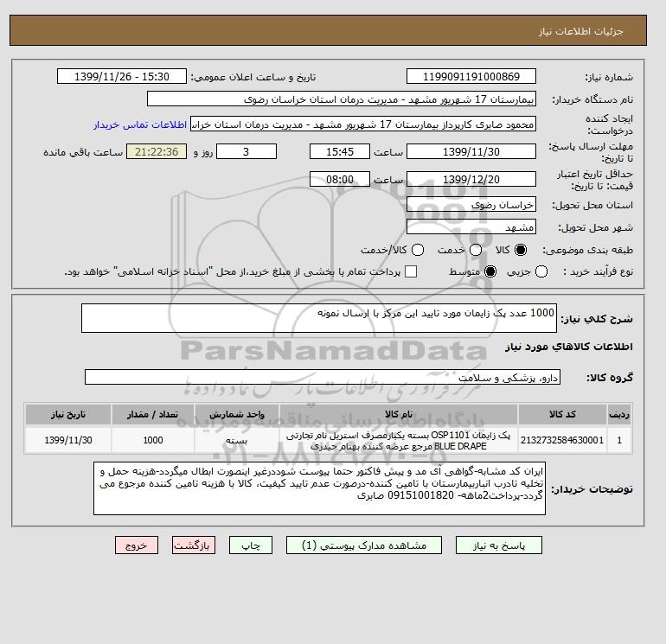Viewport: 666px width, 644px height.
Task: Click the اطلاعات کالاهای مورد نیاز heading
Action: coord(569,347)
